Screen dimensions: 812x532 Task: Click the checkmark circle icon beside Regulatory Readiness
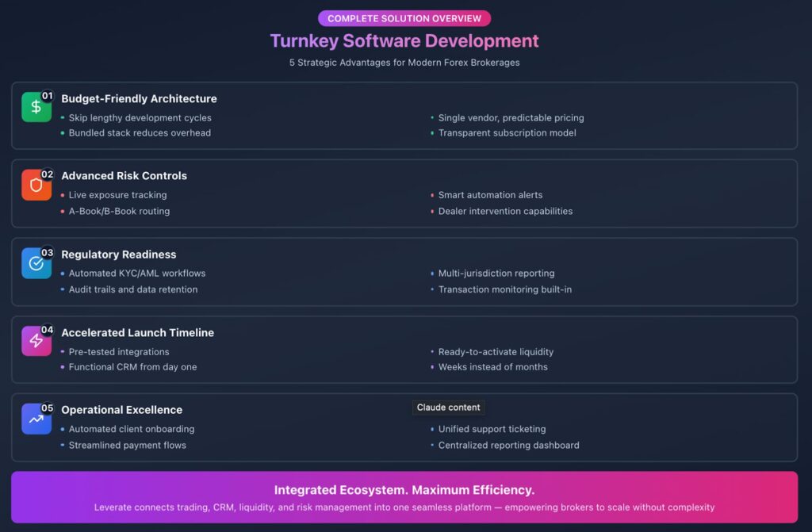(35, 262)
